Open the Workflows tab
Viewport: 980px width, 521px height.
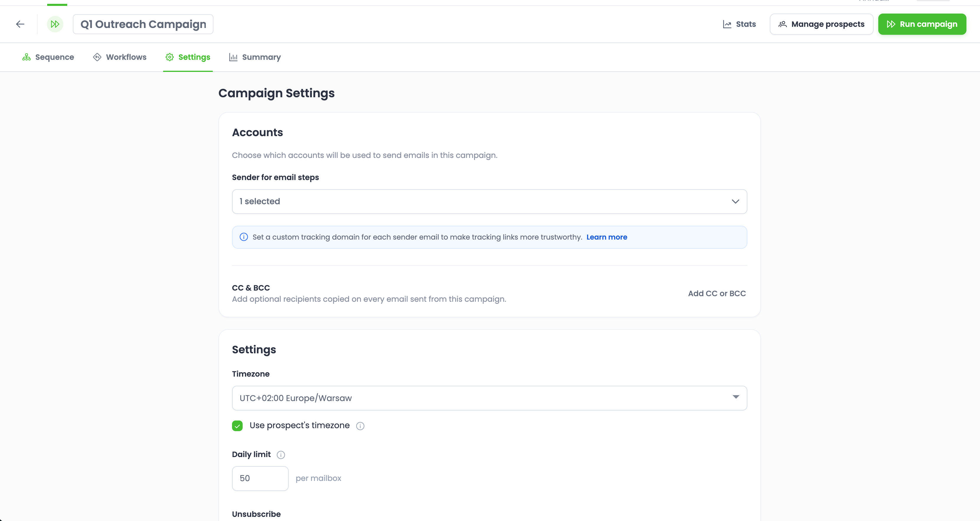(x=120, y=57)
